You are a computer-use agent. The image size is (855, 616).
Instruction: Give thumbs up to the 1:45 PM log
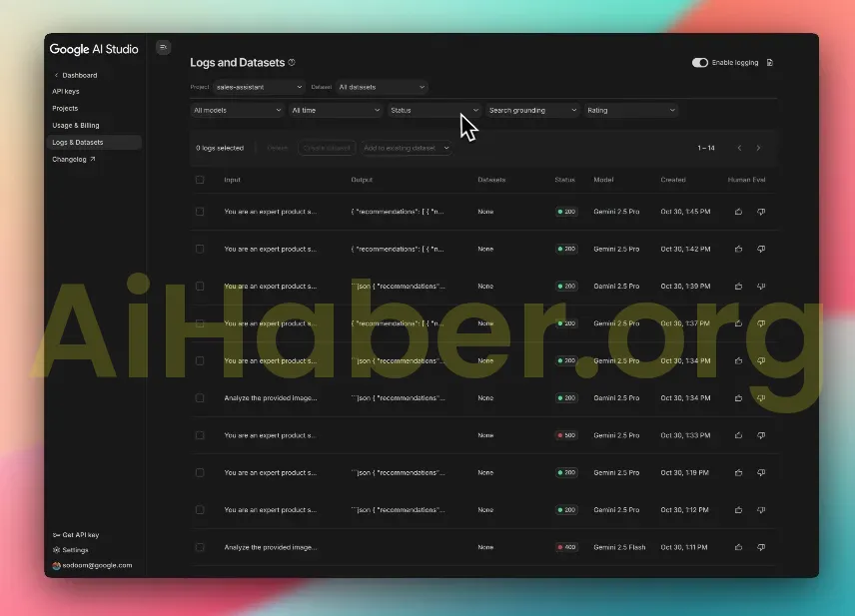click(739, 212)
